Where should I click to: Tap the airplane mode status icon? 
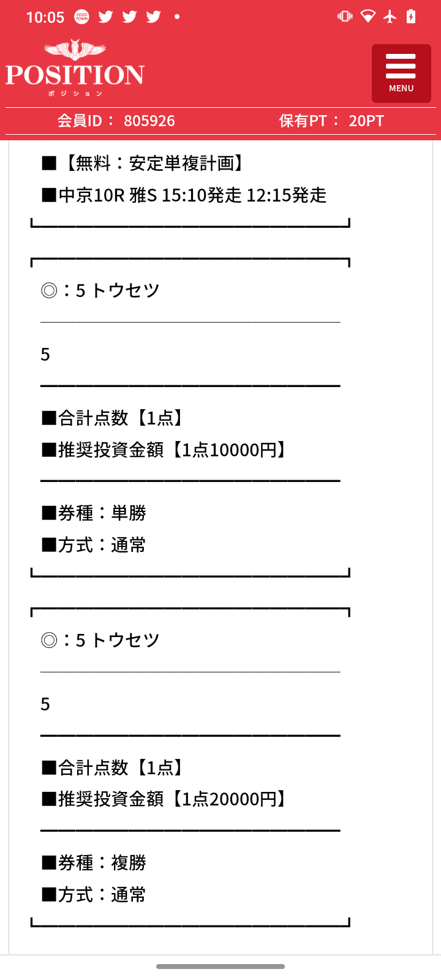(390, 17)
